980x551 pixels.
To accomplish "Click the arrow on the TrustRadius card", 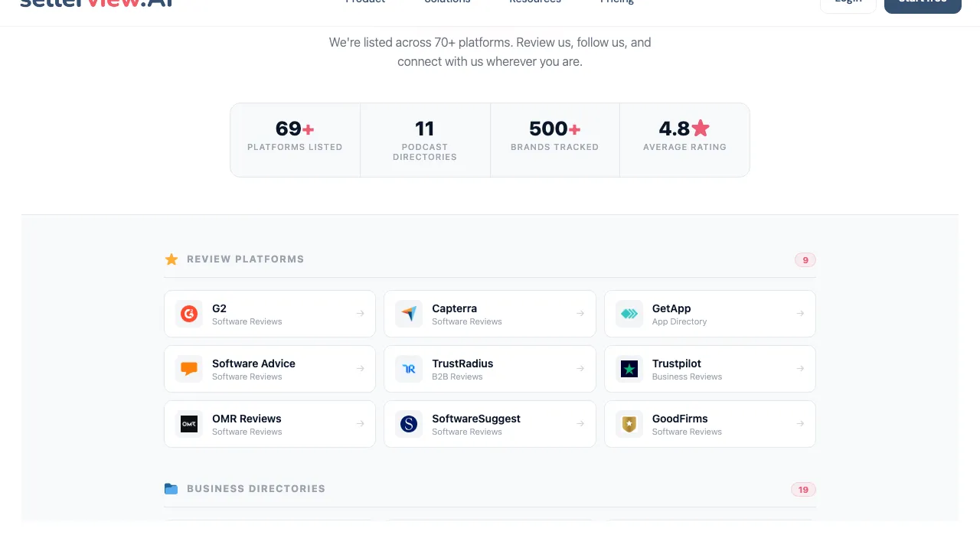I will click(580, 369).
